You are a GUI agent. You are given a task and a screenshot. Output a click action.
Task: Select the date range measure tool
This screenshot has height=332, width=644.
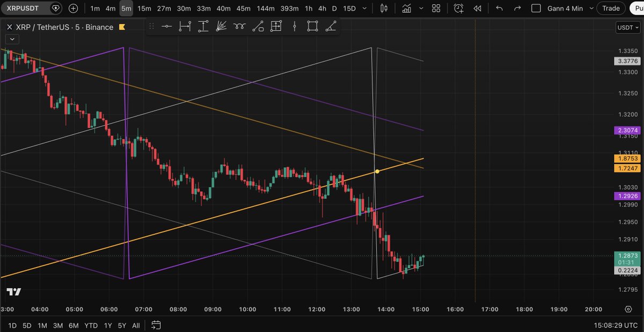(185, 26)
